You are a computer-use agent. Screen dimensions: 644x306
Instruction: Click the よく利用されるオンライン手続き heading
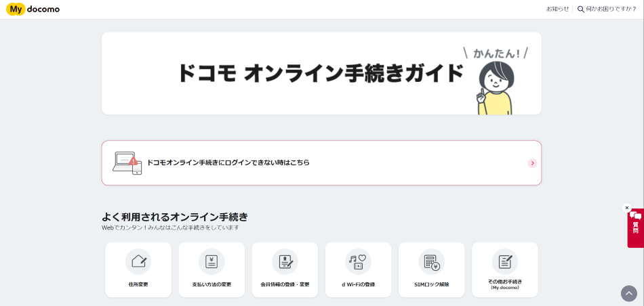pos(175,216)
